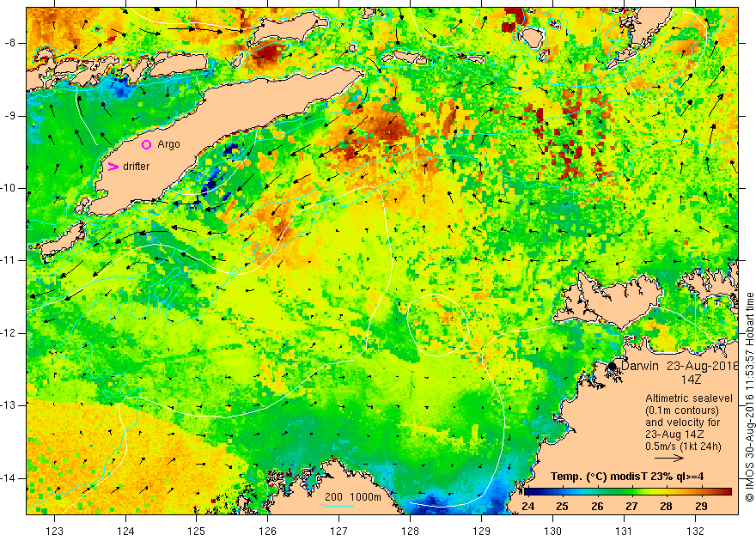756x541 pixels.
Task: Click the magenta Argo float circle marker
Action: [147, 144]
